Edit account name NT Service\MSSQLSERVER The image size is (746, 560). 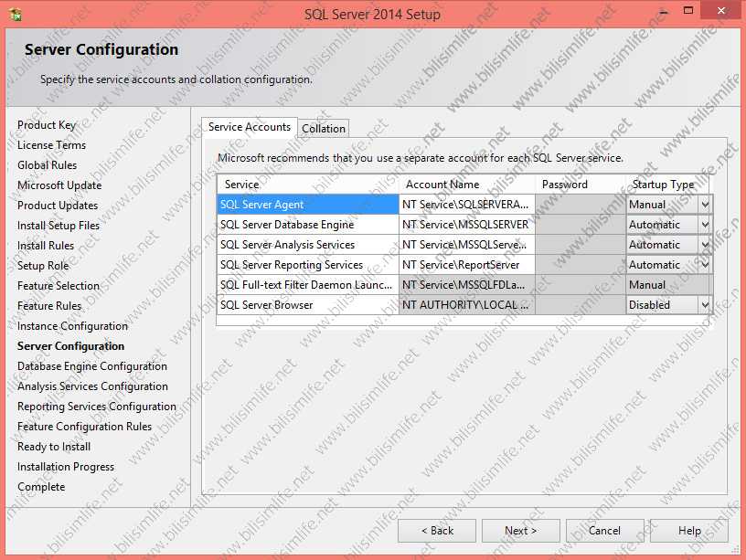[467, 225]
